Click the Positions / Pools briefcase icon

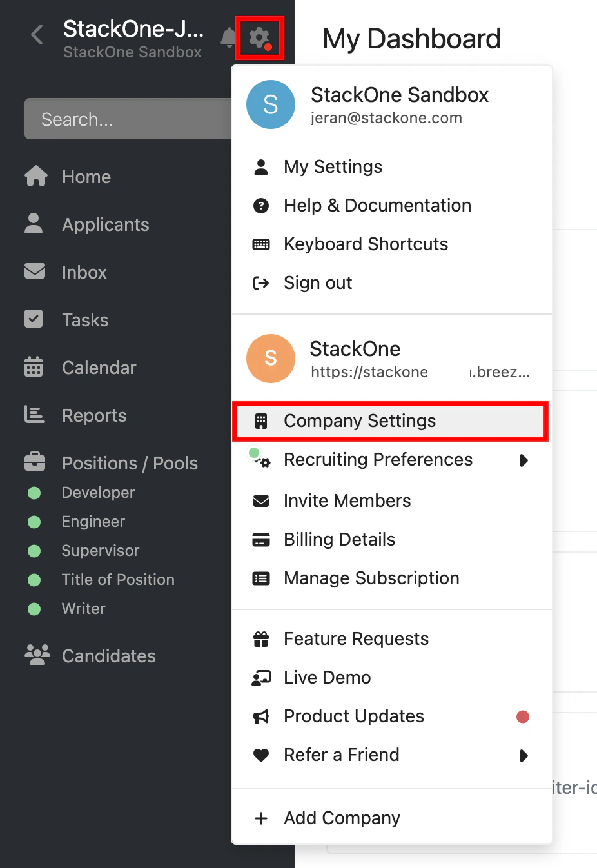pyautogui.click(x=34, y=462)
